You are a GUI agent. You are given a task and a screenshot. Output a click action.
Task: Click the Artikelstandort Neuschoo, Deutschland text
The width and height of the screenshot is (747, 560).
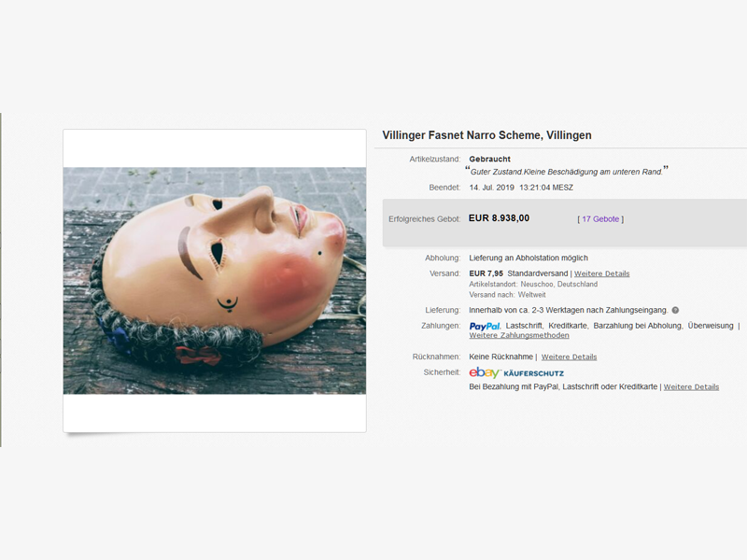(x=533, y=284)
